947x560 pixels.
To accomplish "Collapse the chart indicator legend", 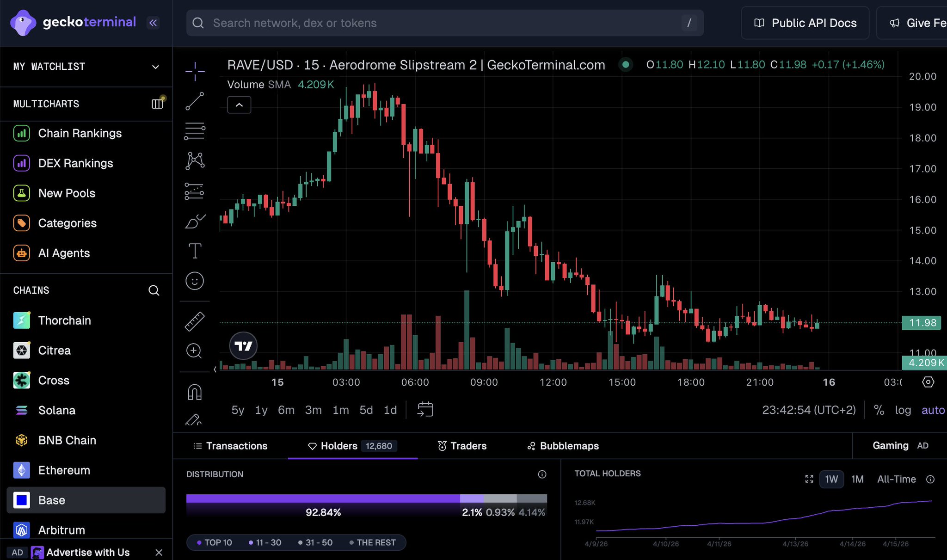I will click(239, 105).
